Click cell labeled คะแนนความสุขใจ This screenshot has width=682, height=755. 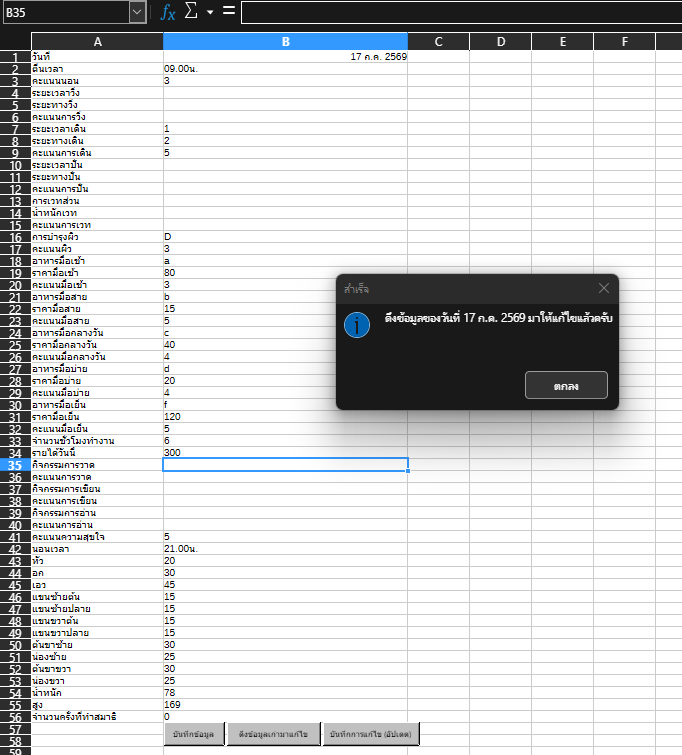97,537
